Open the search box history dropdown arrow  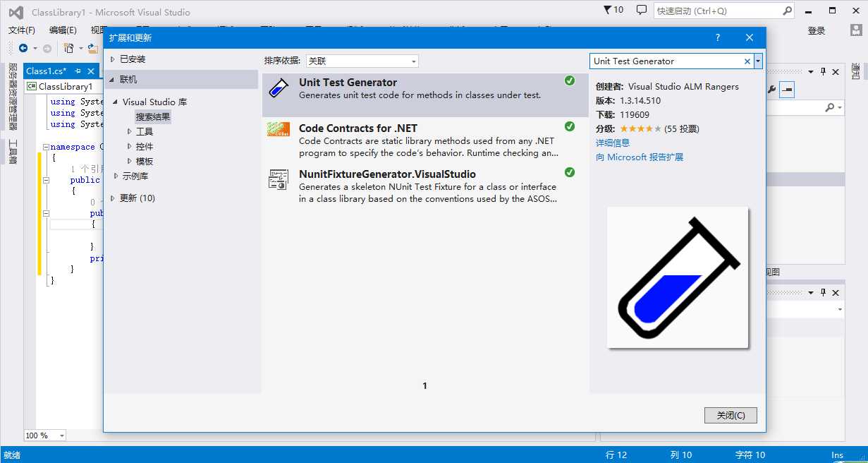click(x=758, y=61)
